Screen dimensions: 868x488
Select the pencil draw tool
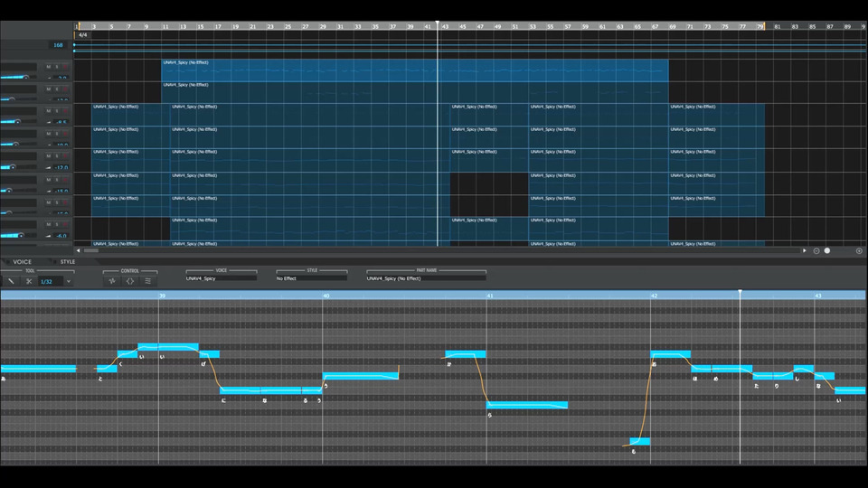click(11, 281)
